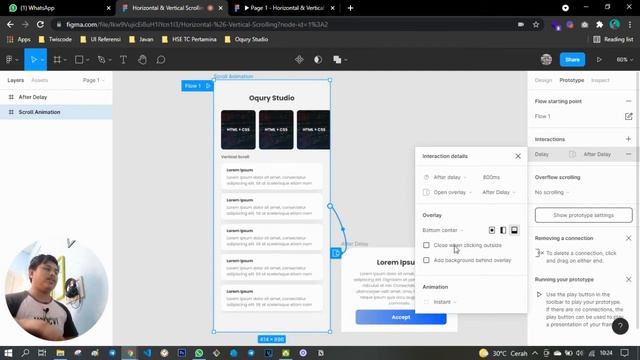Add a new interaction with plus
Viewport: 640px width, 360px height.
[x=628, y=139]
